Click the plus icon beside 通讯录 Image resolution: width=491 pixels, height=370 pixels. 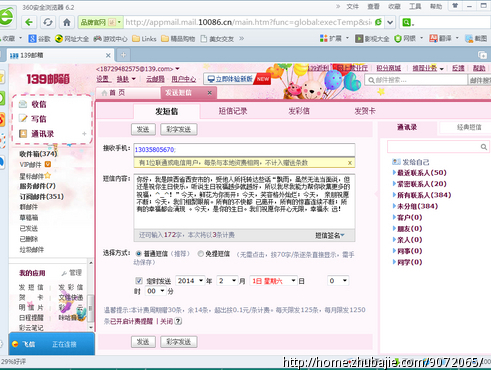84,134
